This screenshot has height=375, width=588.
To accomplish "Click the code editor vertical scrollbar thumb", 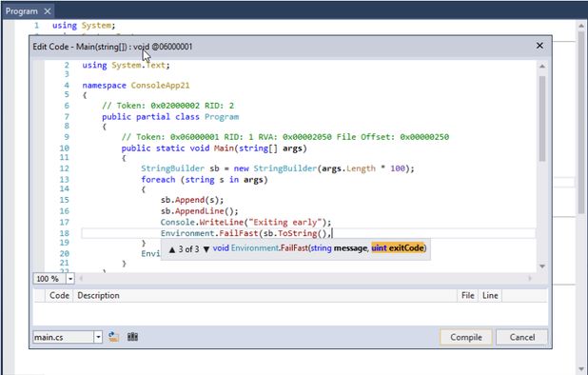I will (542, 119).
